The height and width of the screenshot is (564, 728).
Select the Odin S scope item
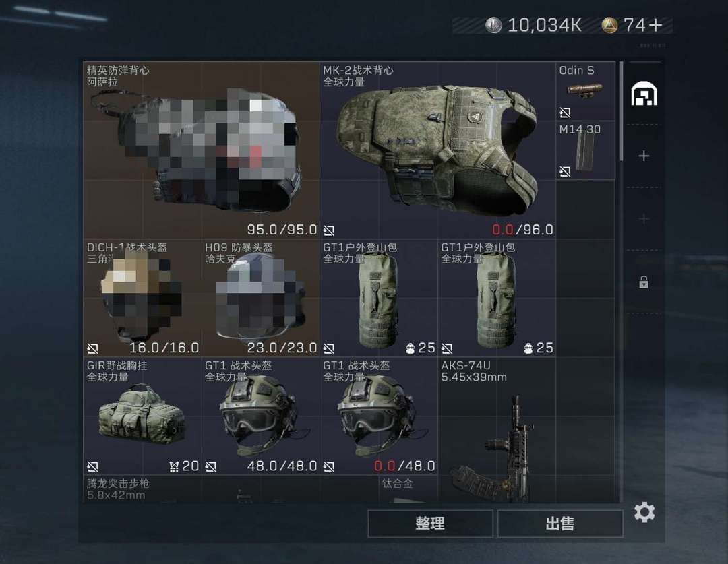click(586, 92)
